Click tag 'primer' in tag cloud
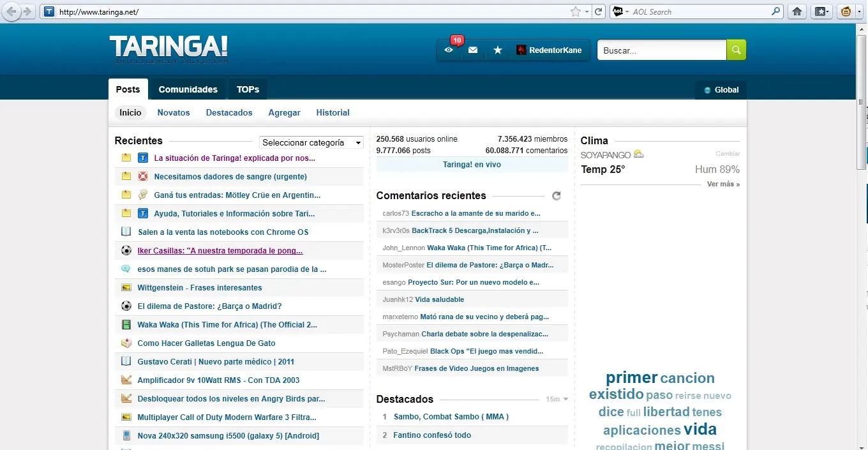Viewport: 868px width, 450px height. point(631,377)
